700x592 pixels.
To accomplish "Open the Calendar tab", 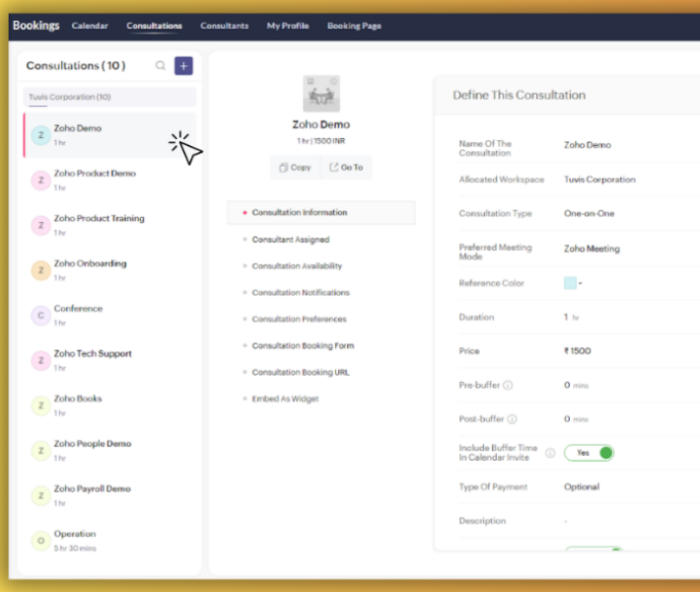I will tap(90, 26).
